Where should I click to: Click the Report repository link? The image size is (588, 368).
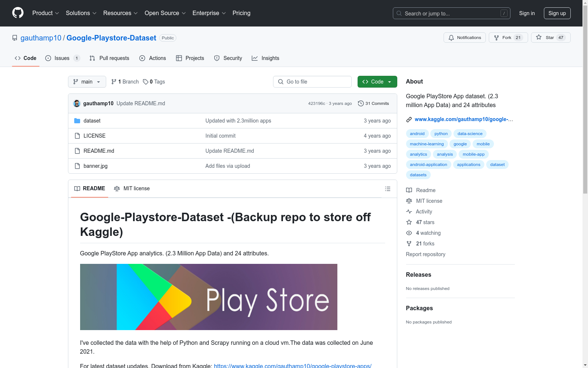coord(426,254)
